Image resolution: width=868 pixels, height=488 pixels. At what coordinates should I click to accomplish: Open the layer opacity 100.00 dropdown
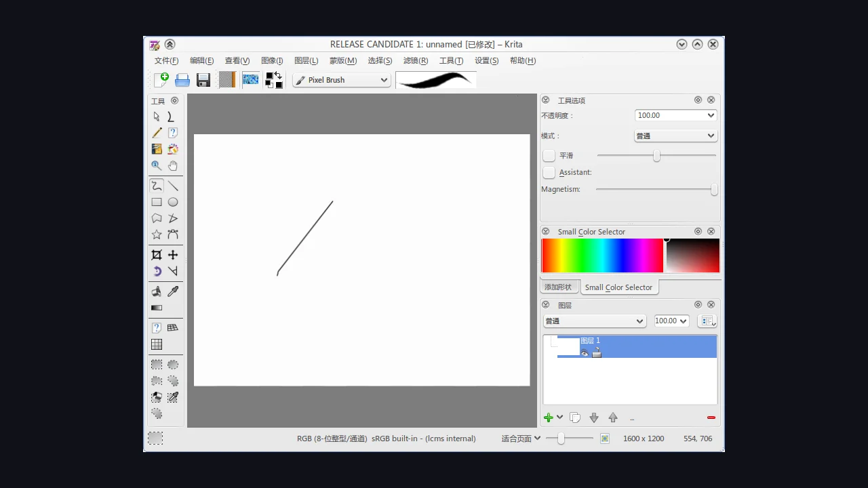671,321
